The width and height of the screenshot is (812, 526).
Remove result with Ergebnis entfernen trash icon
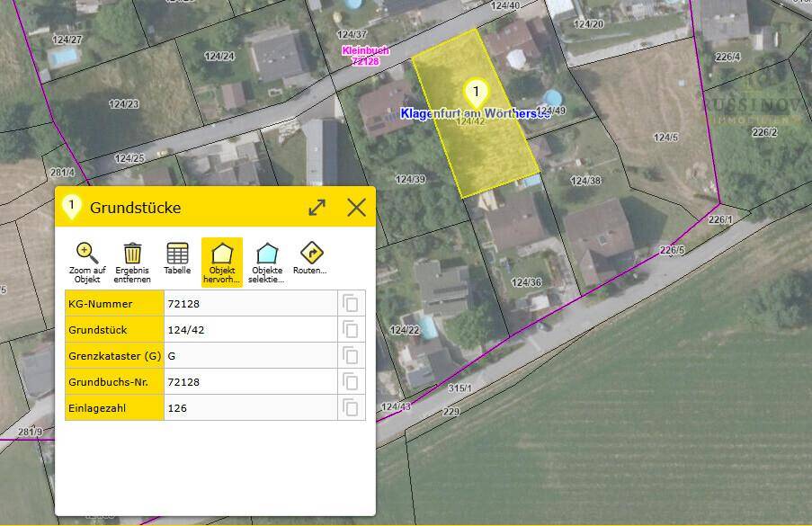[132, 254]
